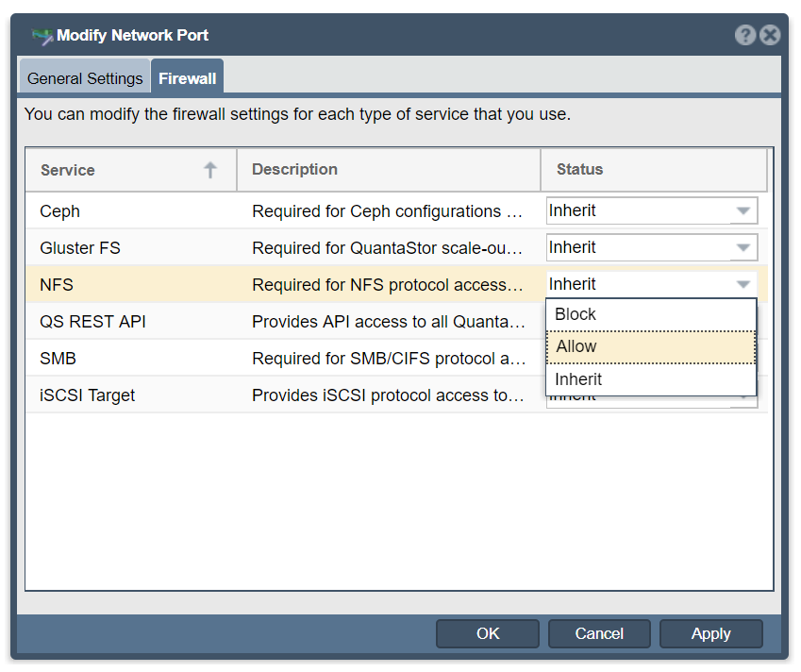Click description 'Required for SMB/CIFS protocol a…'
801x672 pixels.
point(390,359)
